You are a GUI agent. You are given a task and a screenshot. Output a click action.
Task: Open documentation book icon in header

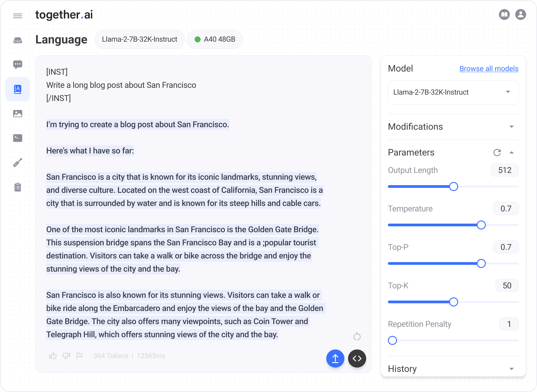click(504, 15)
